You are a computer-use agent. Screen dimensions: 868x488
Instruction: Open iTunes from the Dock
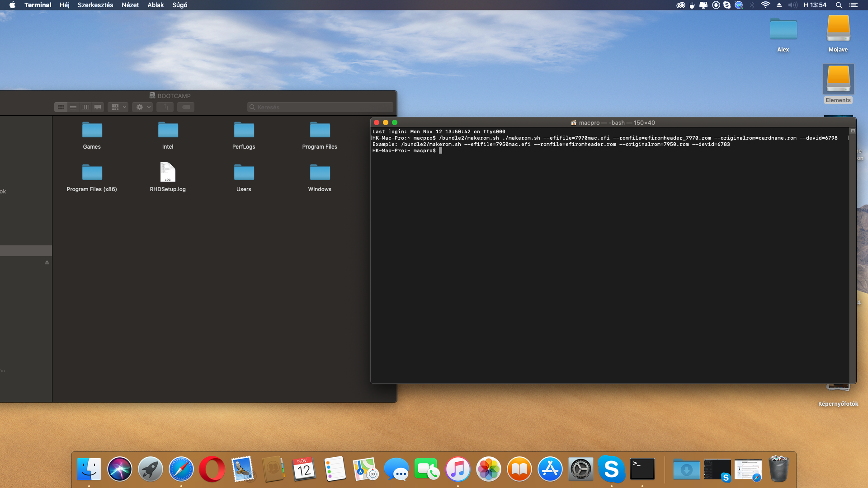point(458,469)
